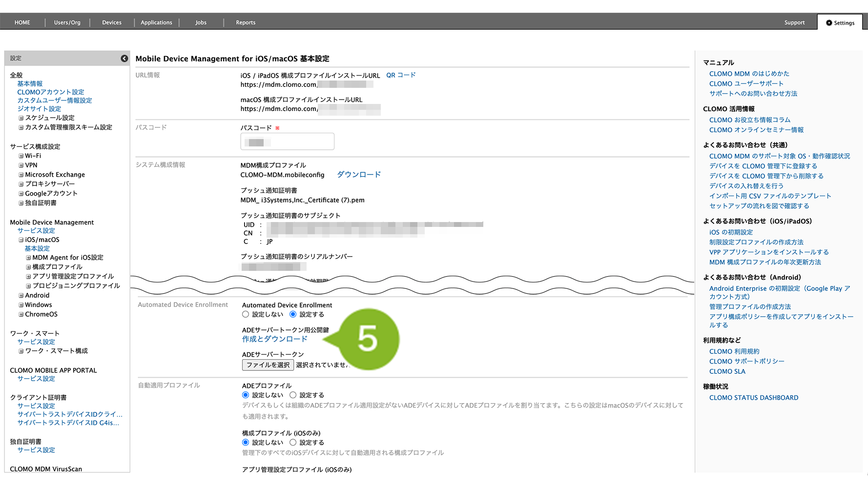Expand 独自証明書 node under サービス構成設定
868x488 pixels.
[x=21, y=203]
